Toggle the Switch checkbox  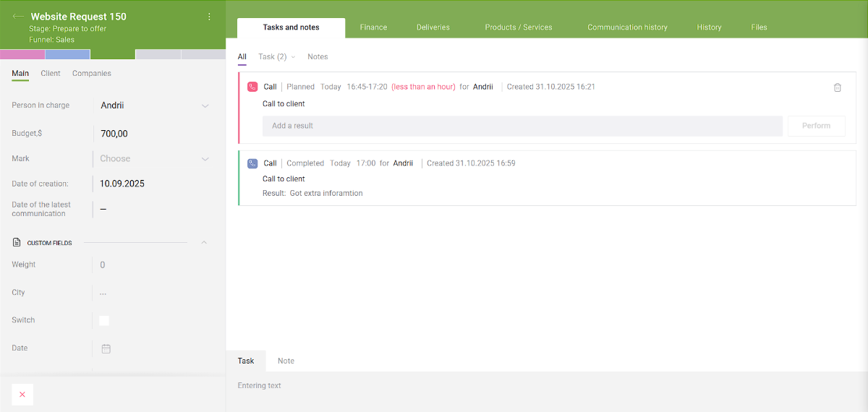104,320
